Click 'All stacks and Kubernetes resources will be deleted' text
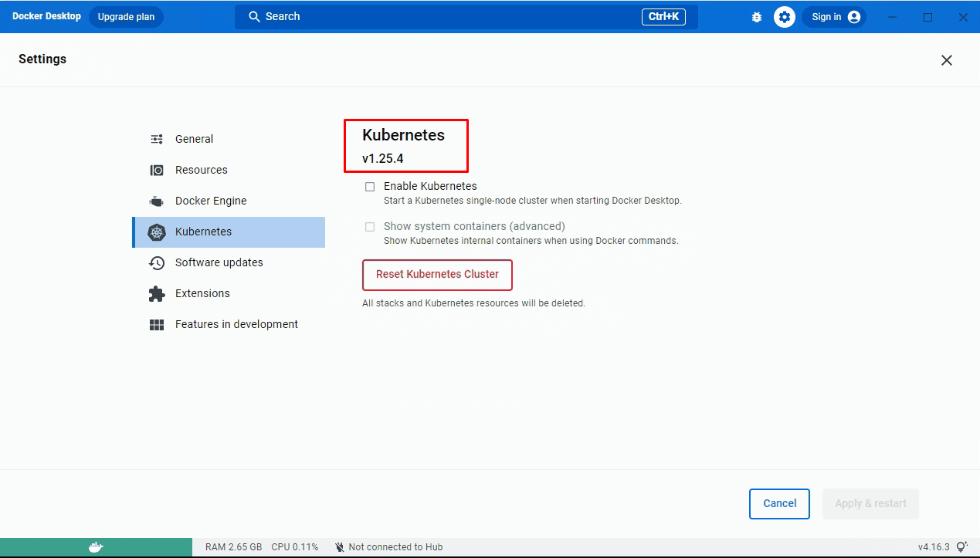The image size is (980, 558). (x=473, y=303)
